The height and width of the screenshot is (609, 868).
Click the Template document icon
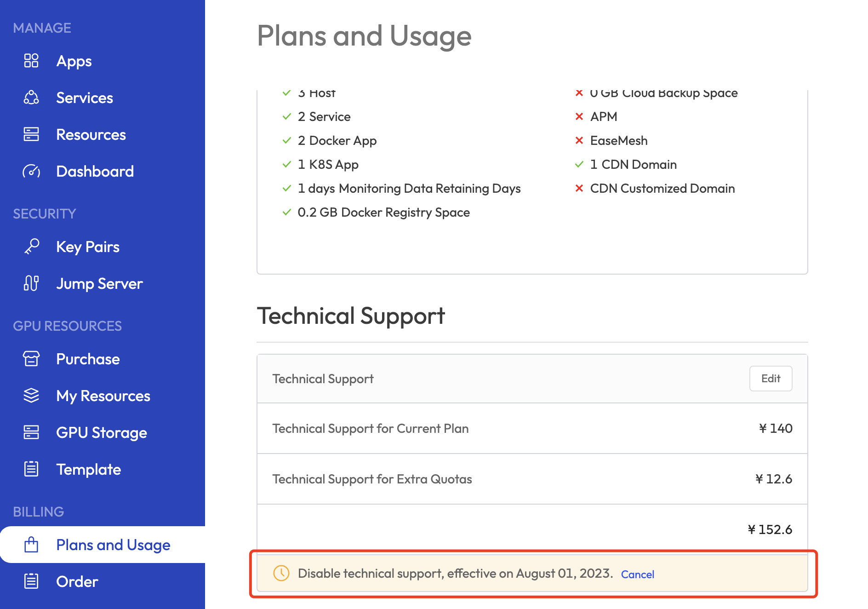pos(31,469)
